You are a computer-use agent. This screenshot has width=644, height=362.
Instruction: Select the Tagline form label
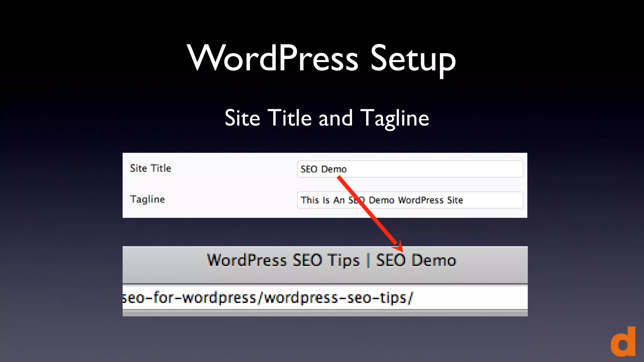coord(147,199)
